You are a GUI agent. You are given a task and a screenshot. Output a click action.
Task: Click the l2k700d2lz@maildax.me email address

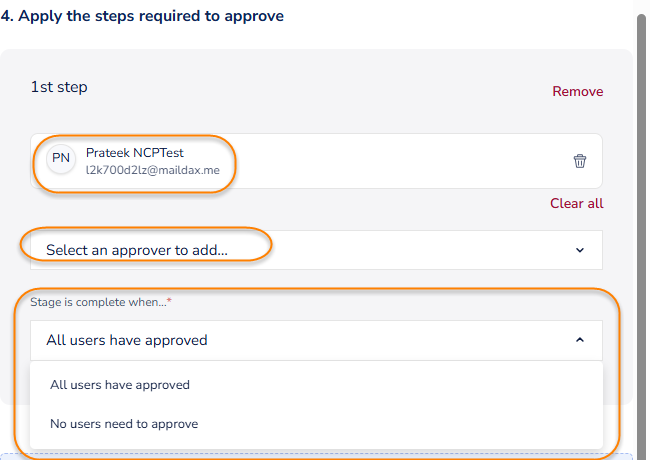click(152, 171)
